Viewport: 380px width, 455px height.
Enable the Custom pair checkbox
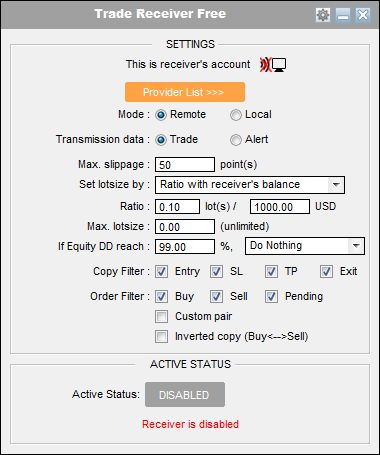pyautogui.click(x=161, y=317)
